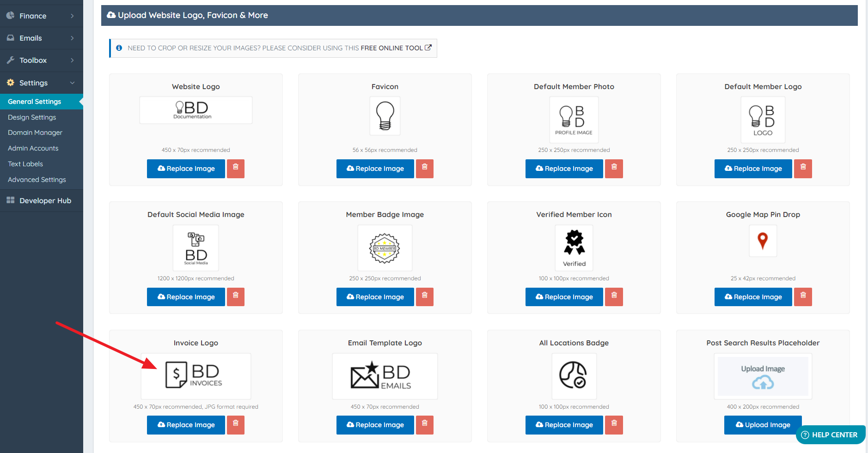
Task: Click the Verified ribbon thumbnail
Action: point(574,248)
